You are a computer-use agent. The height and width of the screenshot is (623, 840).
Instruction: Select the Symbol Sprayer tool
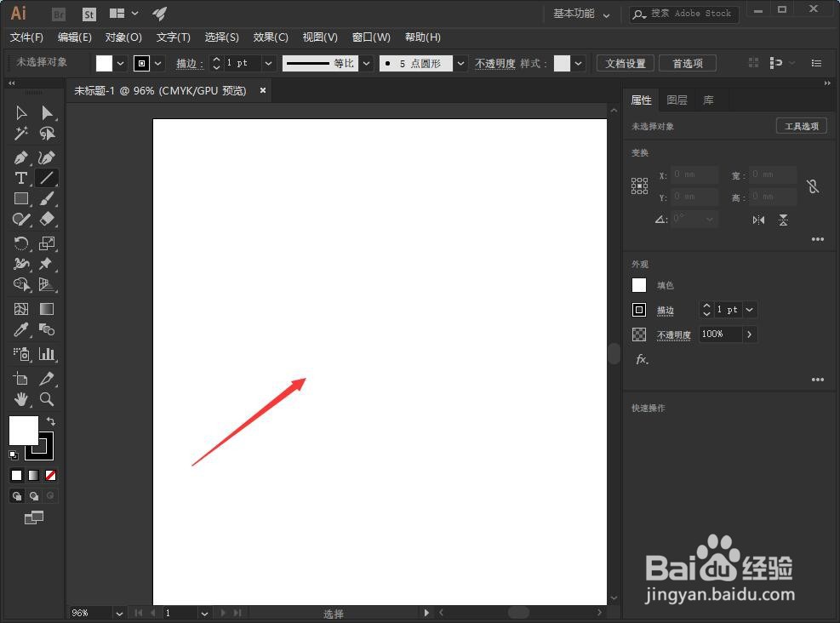(21, 353)
